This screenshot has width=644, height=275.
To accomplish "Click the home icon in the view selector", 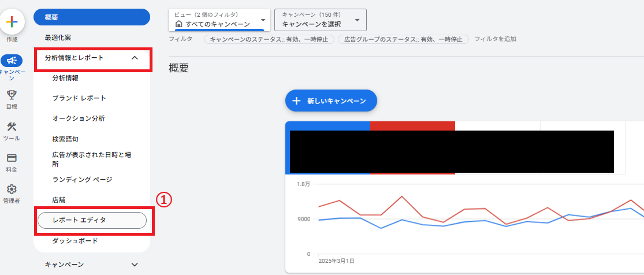I will (178, 24).
